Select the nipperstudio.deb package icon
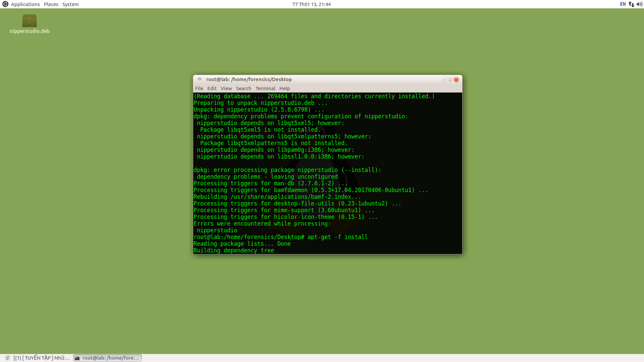The width and height of the screenshot is (644, 362). click(29, 20)
